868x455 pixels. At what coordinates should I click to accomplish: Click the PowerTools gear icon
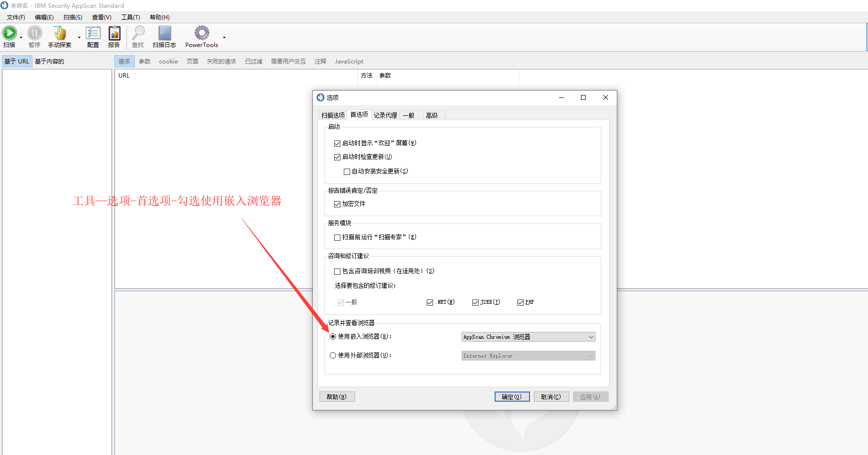point(201,33)
